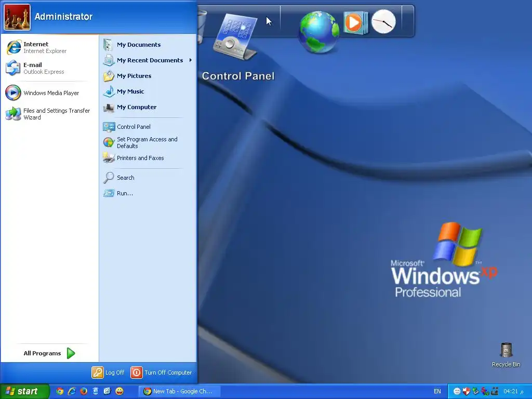Open My Pictures folder
This screenshot has width=532, height=399.
click(x=148, y=76)
